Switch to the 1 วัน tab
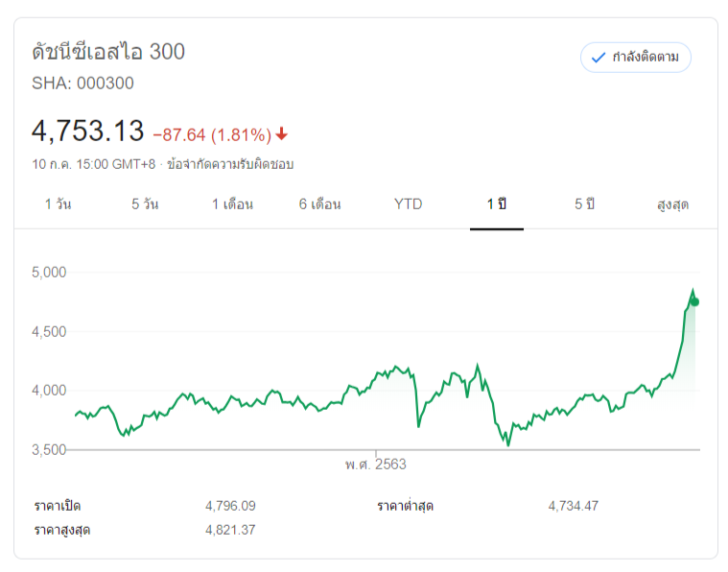728x572 pixels. (x=58, y=204)
